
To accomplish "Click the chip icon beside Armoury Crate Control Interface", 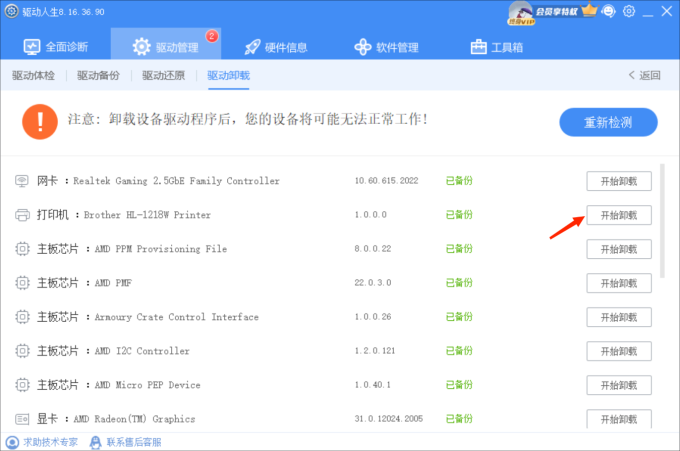I will (x=22, y=317).
